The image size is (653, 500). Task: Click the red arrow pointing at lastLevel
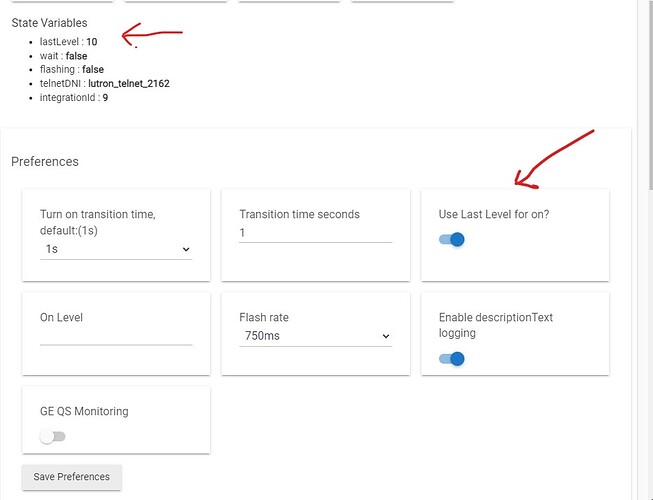click(x=150, y=36)
